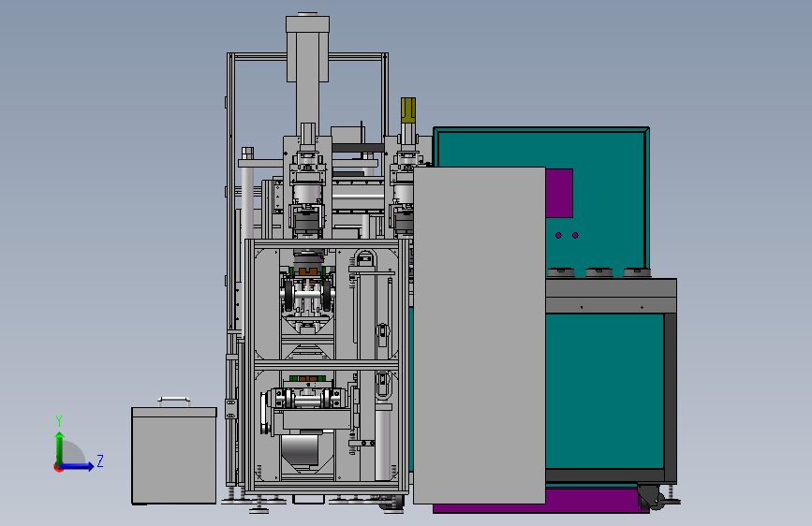812x526 pixels.
Task: Click the blue Z axis arrow of triad
Action: (x=78, y=466)
